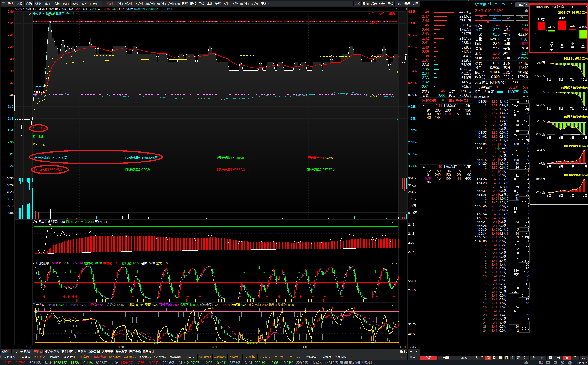Close the 黄金抄底 indicator panel
This screenshot has height=365, width=588.
(x=397, y=305)
